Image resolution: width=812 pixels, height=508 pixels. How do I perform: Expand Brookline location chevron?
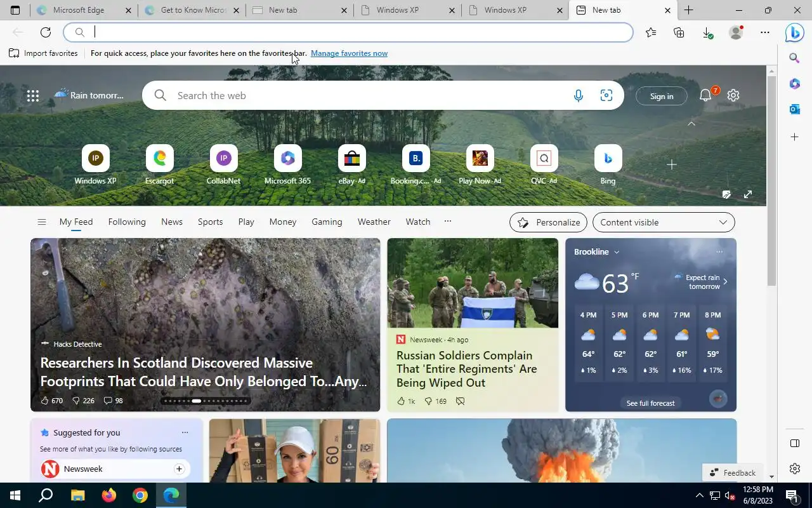(616, 252)
